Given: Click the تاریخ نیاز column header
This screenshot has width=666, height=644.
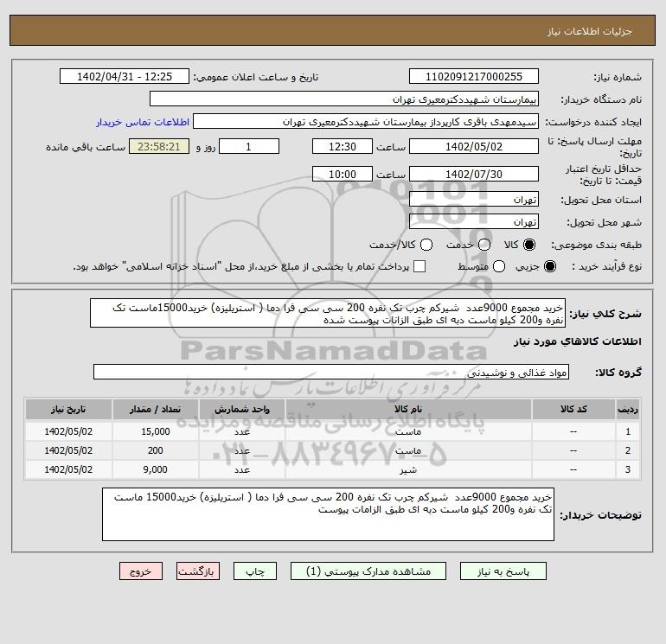Looking at the screenshot, I should tap(68, 409).
